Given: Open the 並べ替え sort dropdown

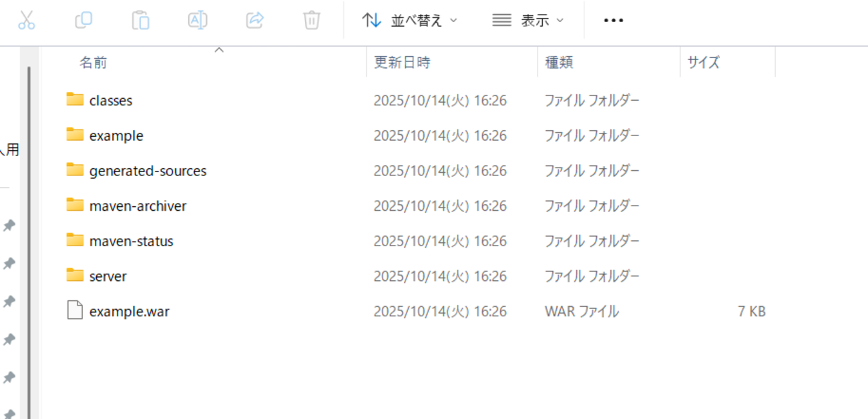Looking at the screenshot, I should pyautogui.click(x=409, y=20).
